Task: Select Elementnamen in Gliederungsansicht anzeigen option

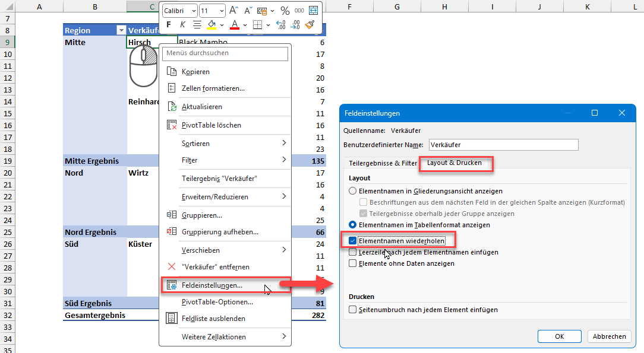Action: (x=353, y=191)
